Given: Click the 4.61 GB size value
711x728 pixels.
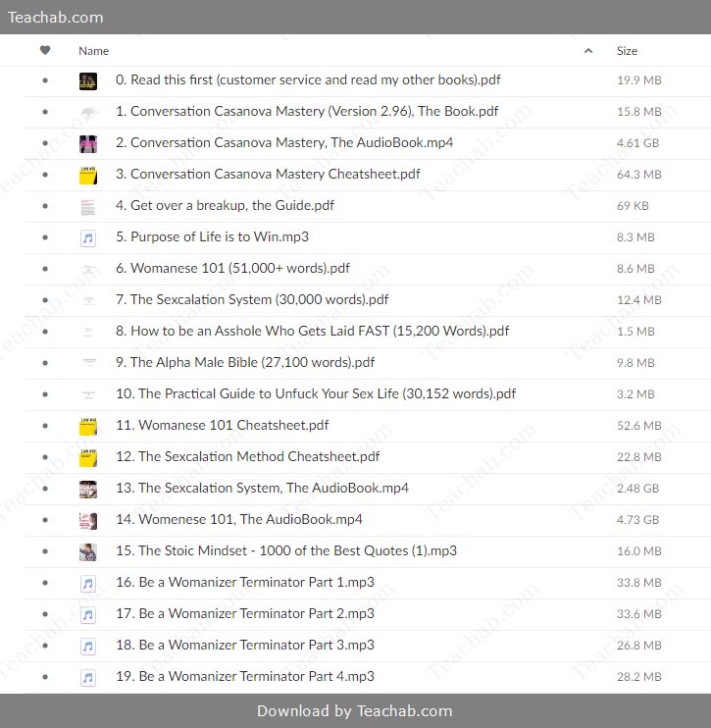Looking at the screenshot, I should coord(637,143).
